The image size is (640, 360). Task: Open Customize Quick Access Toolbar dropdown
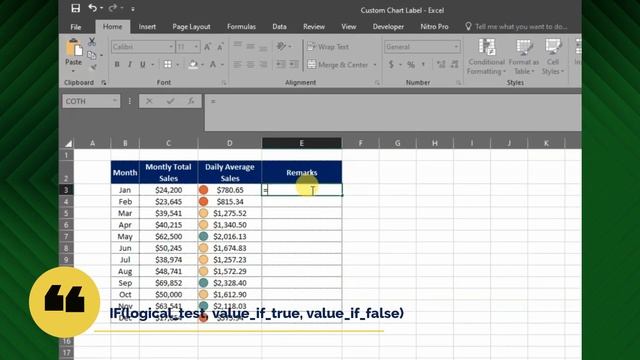click(x=133, y=9)
